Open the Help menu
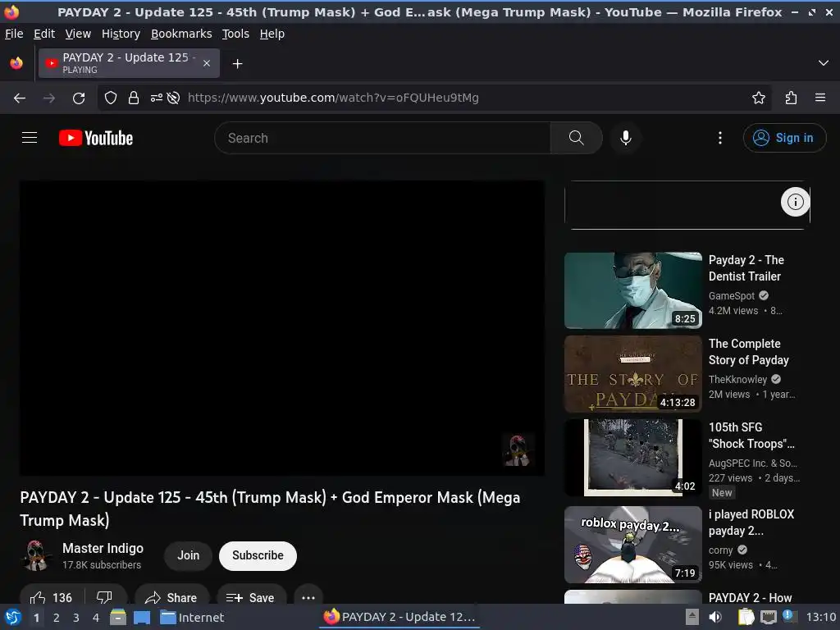 point(272,34)
